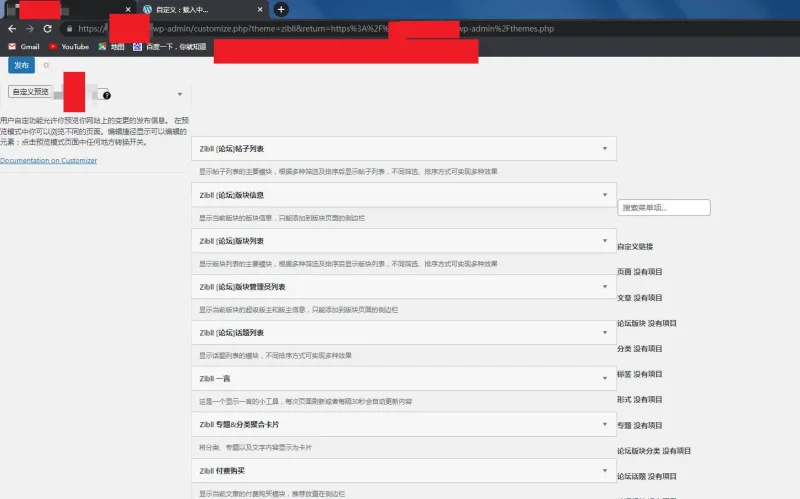Click the padlock icon in the address bar
800x499 pixels.
69,29
